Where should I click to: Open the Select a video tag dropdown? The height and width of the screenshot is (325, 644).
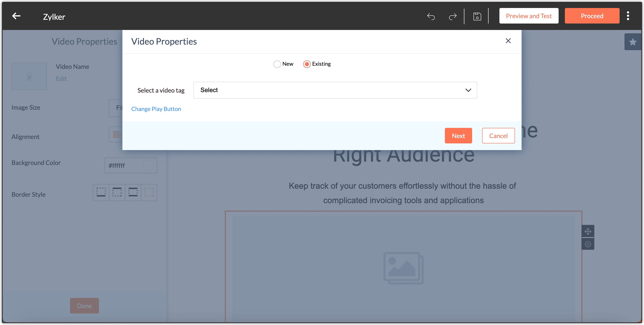(x=335, y=90)
